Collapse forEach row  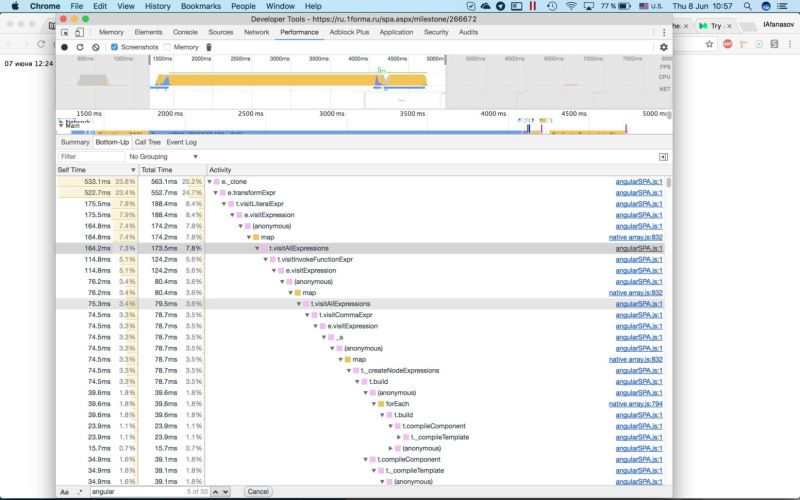pos(374,404)
